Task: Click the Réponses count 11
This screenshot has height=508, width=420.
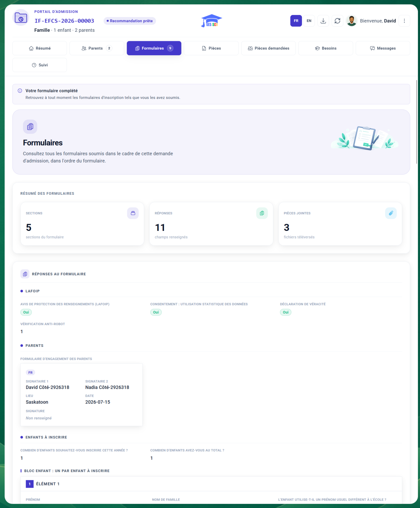Action: (160, 227)
